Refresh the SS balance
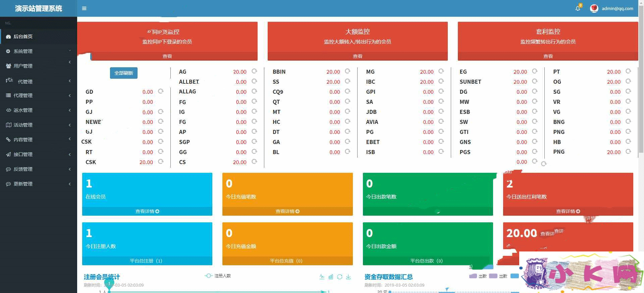644x293 pixels. point(347,81)
